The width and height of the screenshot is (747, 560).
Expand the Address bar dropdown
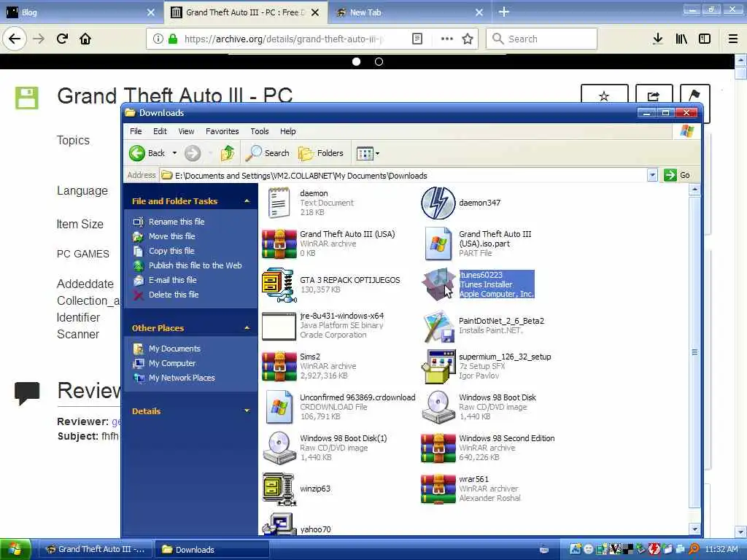[x=652, y=175]
